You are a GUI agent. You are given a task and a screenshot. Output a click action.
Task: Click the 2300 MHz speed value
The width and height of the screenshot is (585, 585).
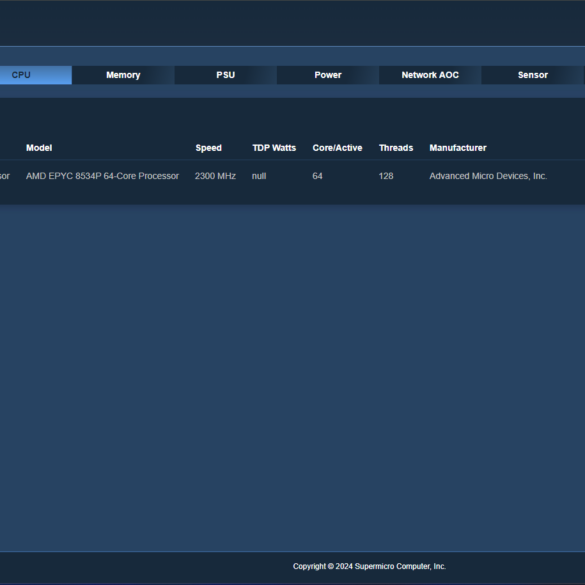pyautogui.click(x=215, y=176)
